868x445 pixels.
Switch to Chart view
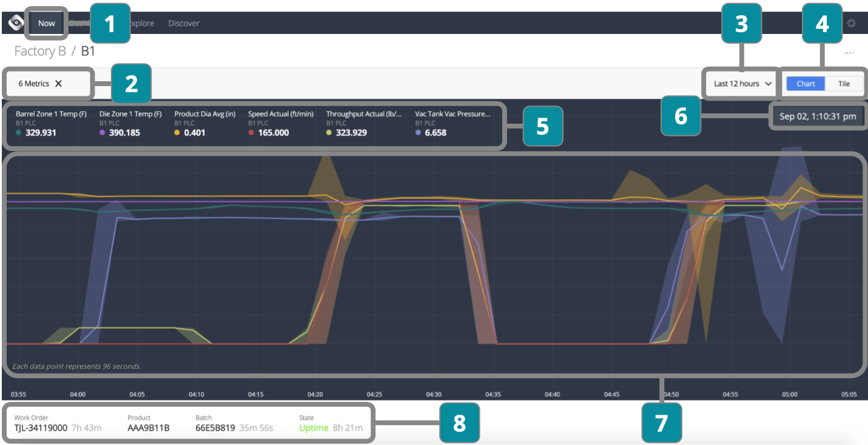pyautogui.click(x=806, y=84)
